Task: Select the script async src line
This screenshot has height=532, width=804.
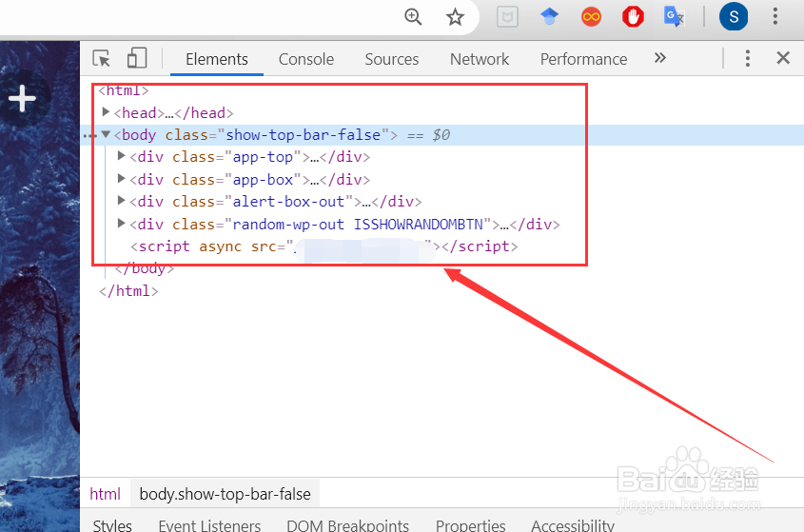Action: (324, 246)
